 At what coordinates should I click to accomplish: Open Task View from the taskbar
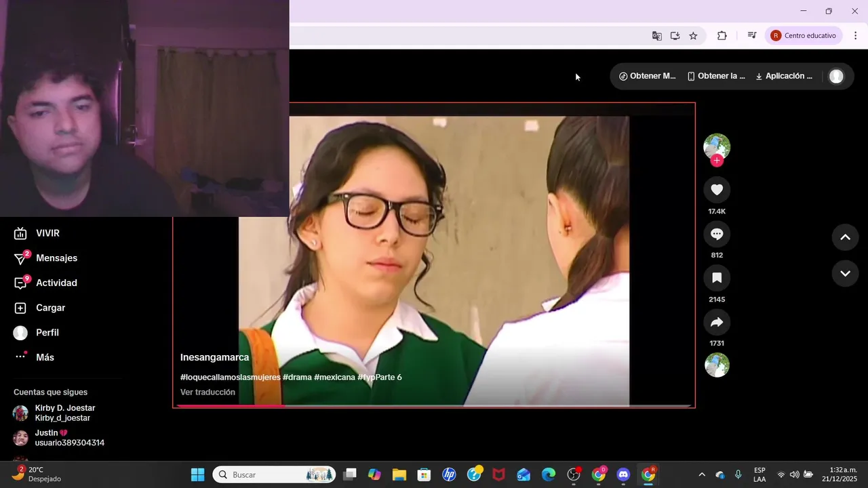349,474
